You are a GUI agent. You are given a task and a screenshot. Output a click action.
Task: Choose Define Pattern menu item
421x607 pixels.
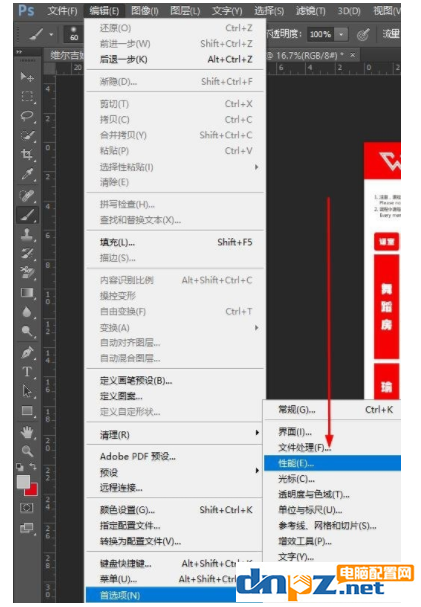pyautogui.click(x=175, y=396)
